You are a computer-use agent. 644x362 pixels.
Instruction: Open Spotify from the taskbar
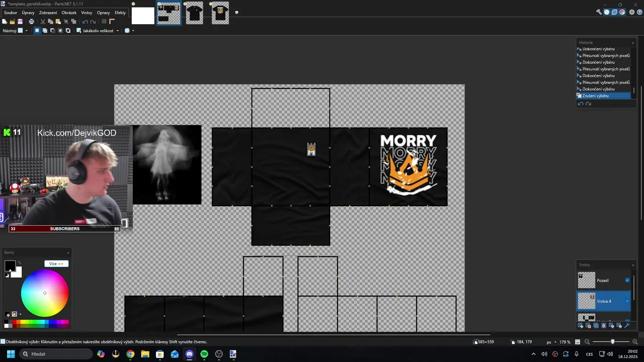(204, 354)
